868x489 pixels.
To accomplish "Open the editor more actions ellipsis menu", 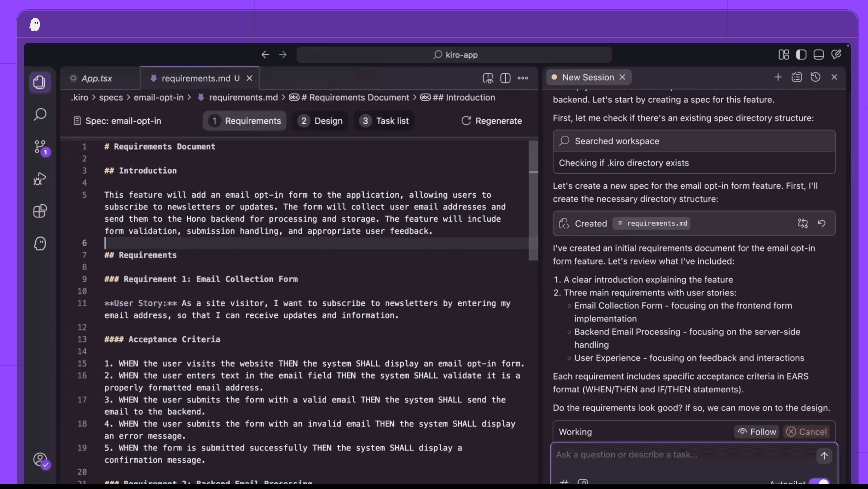I will [523, 78].
